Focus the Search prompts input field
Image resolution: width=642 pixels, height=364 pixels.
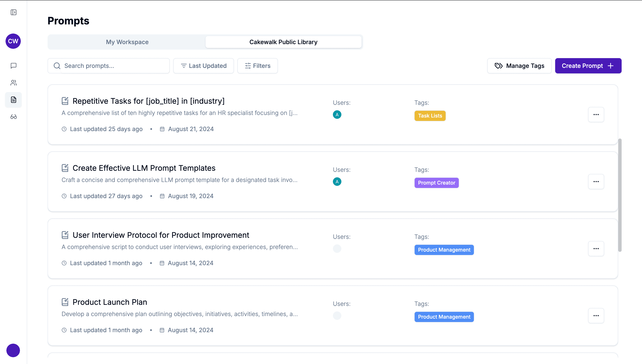tap(108, 66)
